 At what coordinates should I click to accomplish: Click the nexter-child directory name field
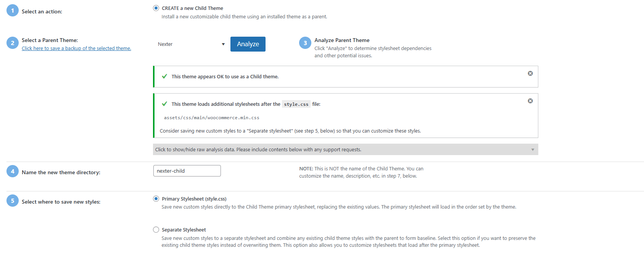(187, 170)
